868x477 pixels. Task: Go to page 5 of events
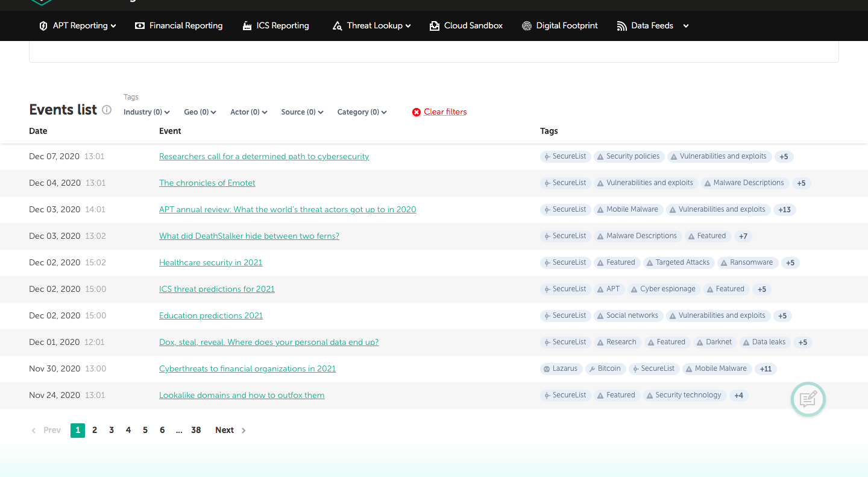tap(145, 431)
